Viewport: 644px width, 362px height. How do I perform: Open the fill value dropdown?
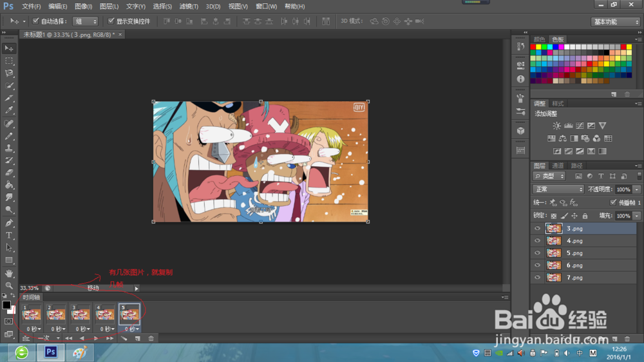[x=637, y=216]
